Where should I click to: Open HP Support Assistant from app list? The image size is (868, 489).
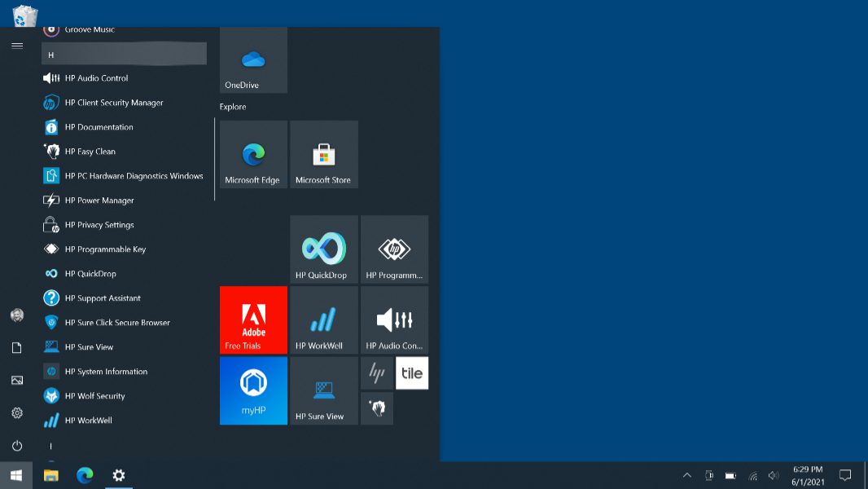click(103, 298)
